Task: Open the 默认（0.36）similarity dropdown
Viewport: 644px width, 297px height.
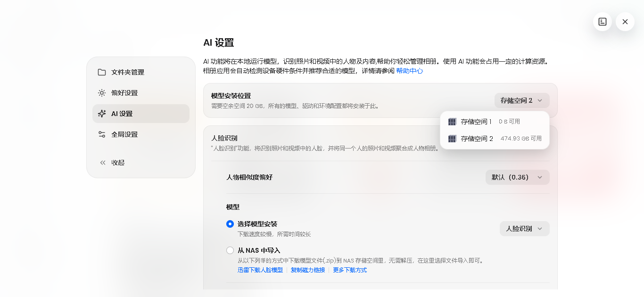Action: click(518, 177)
